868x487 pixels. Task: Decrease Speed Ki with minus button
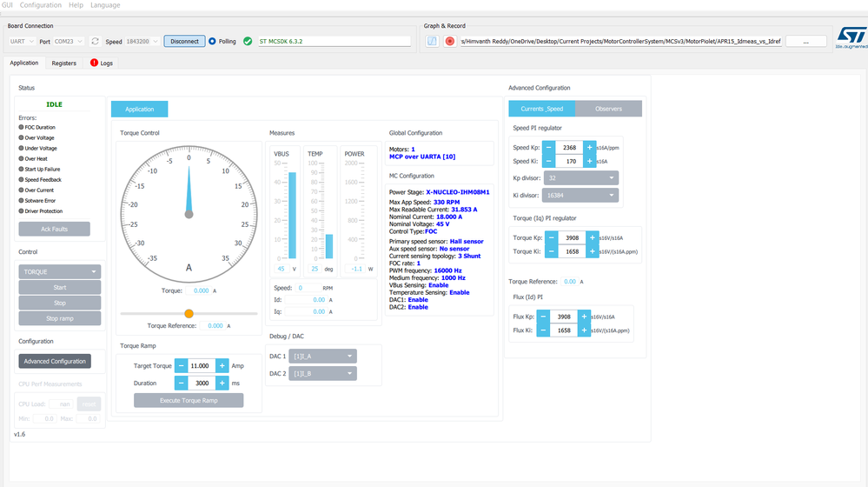tap(548, 161)
